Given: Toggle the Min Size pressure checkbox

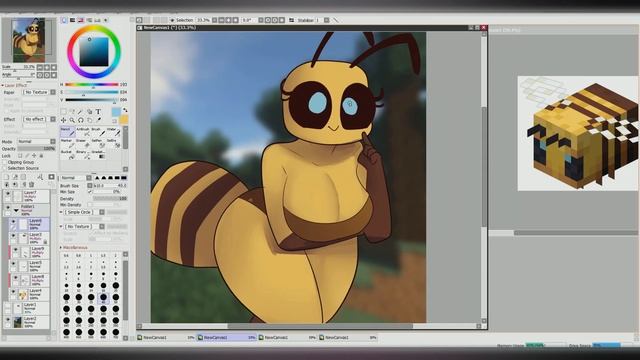Looking at the screenshot, I should pos(89,191).
